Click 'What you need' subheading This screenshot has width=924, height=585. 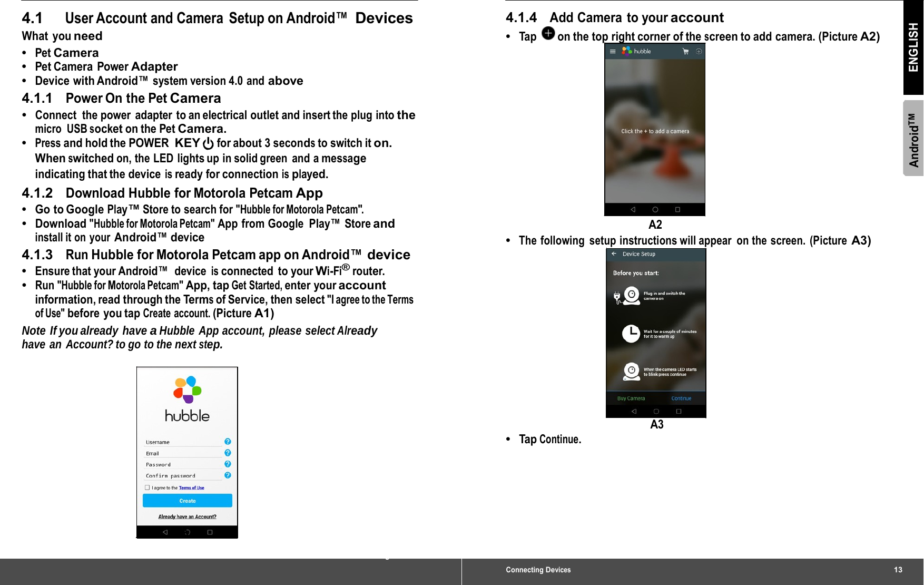point(62,36)
